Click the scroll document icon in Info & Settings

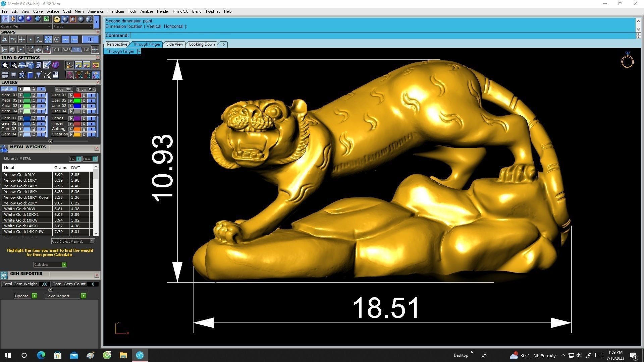[39, 65]
